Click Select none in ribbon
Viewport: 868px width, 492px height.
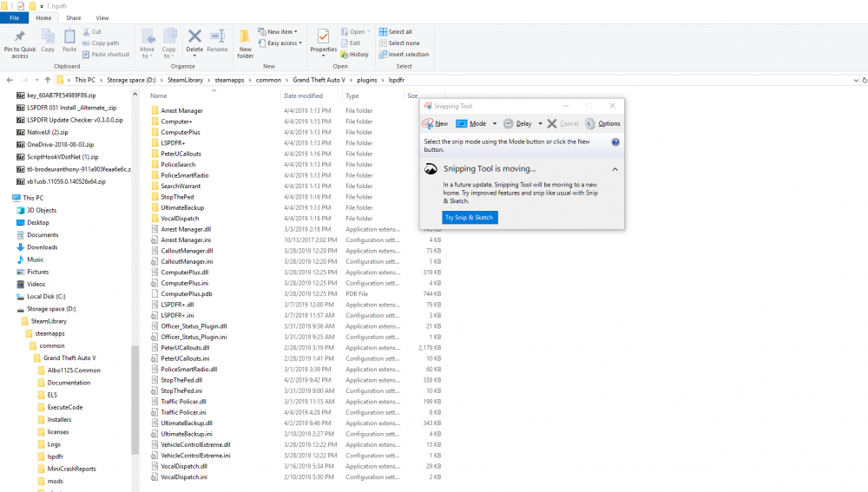[x=399, y=43]
